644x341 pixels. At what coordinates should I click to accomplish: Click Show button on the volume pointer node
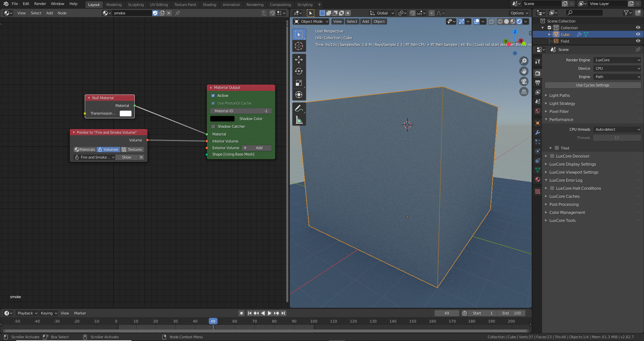point(126,157)
